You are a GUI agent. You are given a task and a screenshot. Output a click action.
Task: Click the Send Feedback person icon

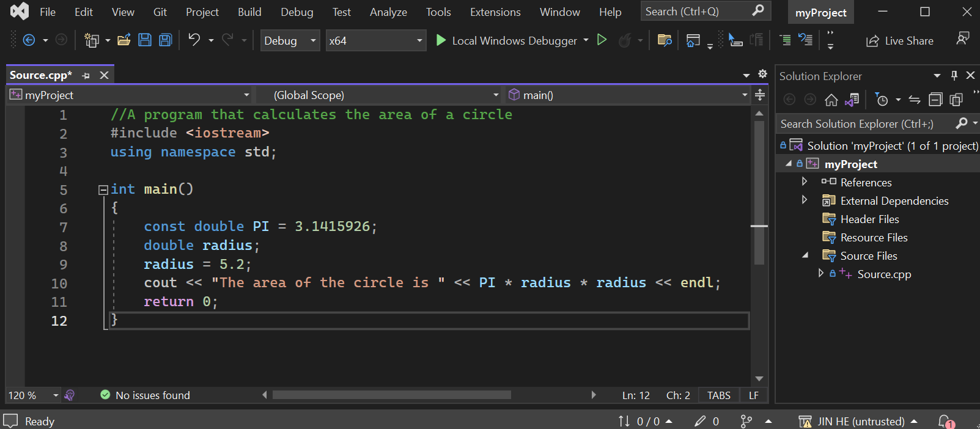click(x=963, y=39)
